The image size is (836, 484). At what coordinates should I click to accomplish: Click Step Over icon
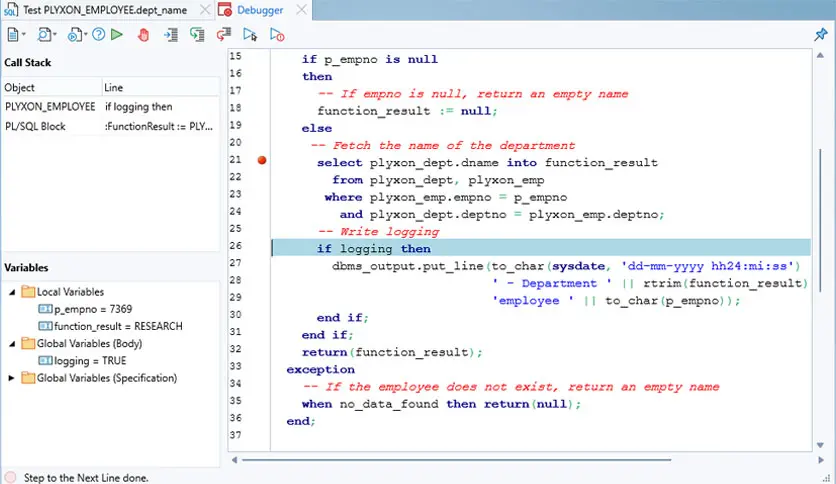point(197,35)
